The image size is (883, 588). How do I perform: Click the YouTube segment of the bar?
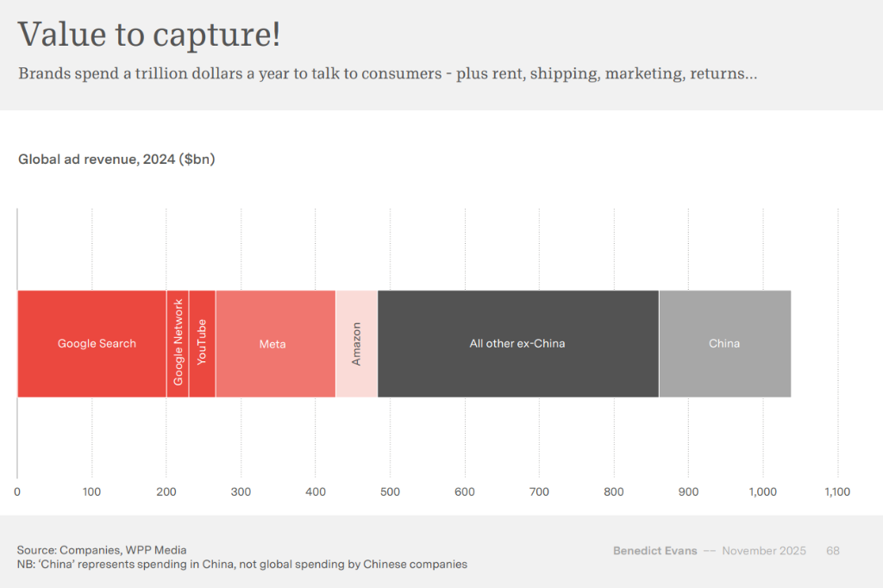pyautogui.click(x=202, y=343)
